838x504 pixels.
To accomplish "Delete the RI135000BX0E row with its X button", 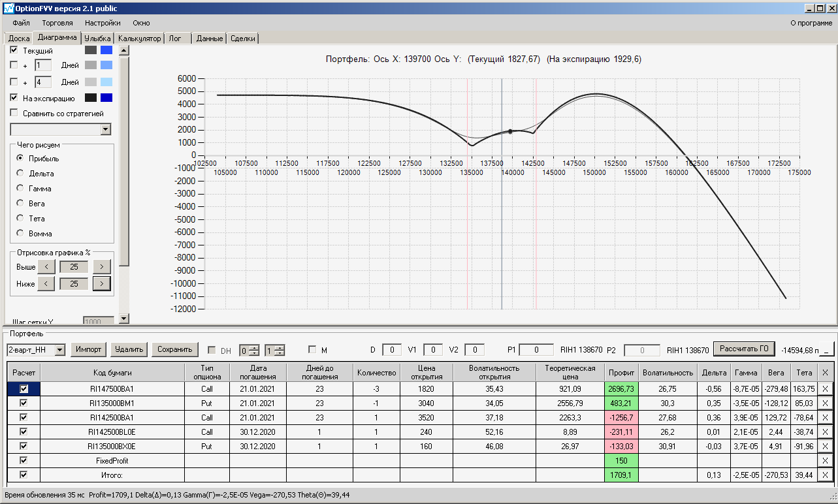I will [825, 446].
